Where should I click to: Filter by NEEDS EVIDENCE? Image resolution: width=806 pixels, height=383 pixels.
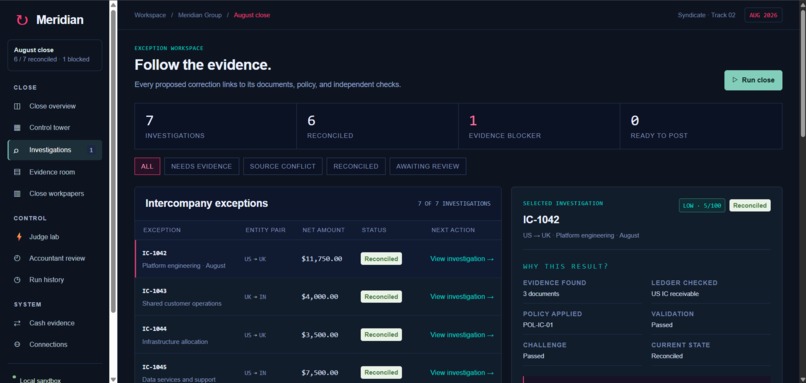[202, 167]
